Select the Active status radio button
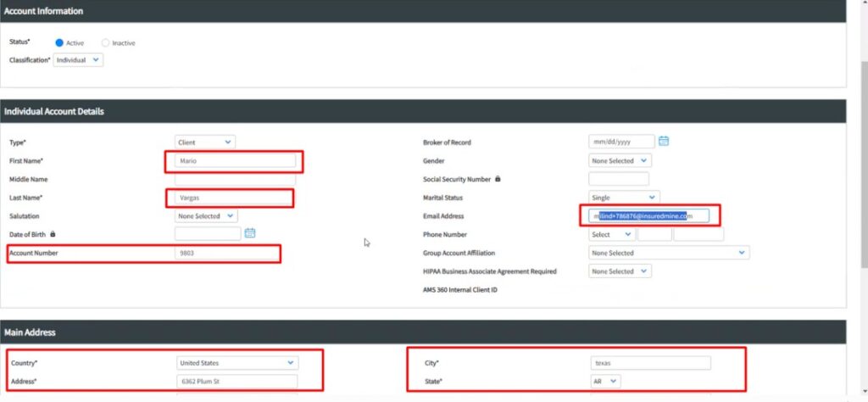 click(60, 42)
